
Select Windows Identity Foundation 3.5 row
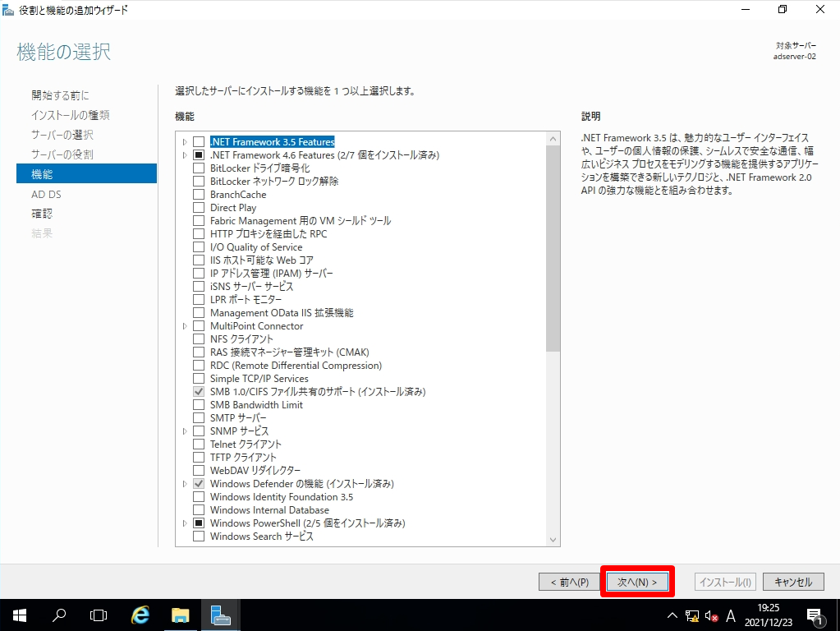pyautogui.click(x=282, y=497)
